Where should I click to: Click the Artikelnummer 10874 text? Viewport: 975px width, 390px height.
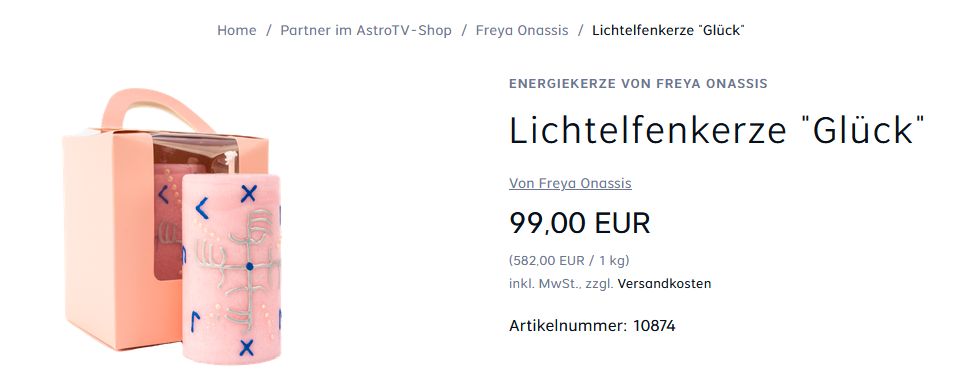tap(592, 325)
